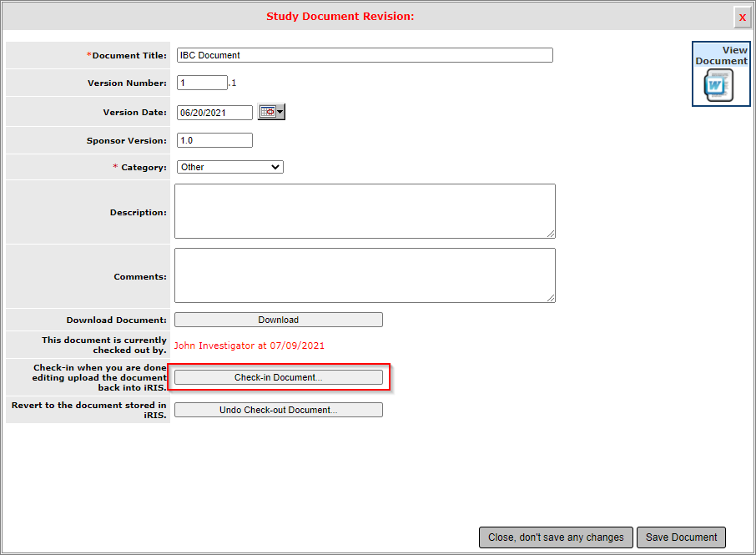Click the Document Title input field
This screenshot has height=555, width=756.
coord(365,55)
